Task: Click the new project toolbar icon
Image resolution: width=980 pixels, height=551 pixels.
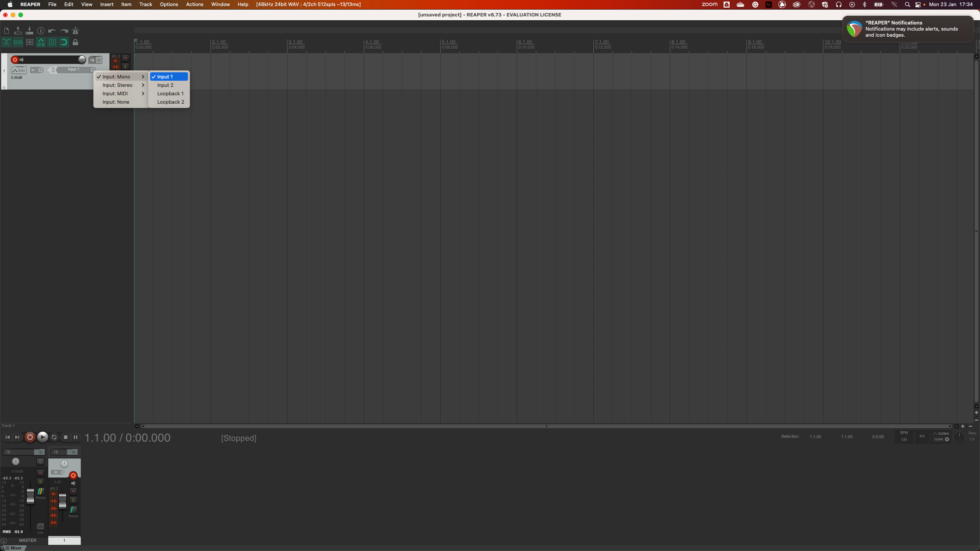Action: coord(7,31)
